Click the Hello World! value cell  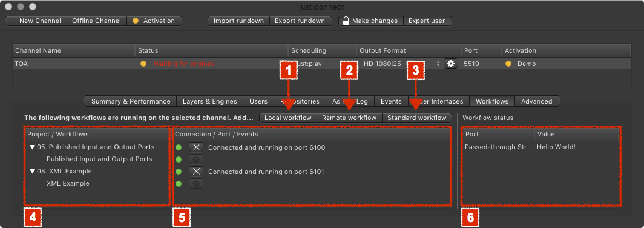tap(556, 147)
